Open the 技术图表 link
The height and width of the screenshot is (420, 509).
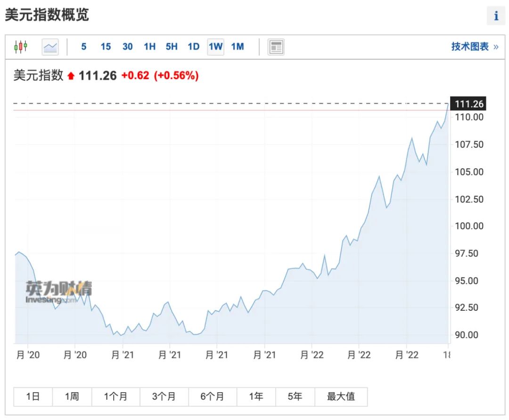474,47
